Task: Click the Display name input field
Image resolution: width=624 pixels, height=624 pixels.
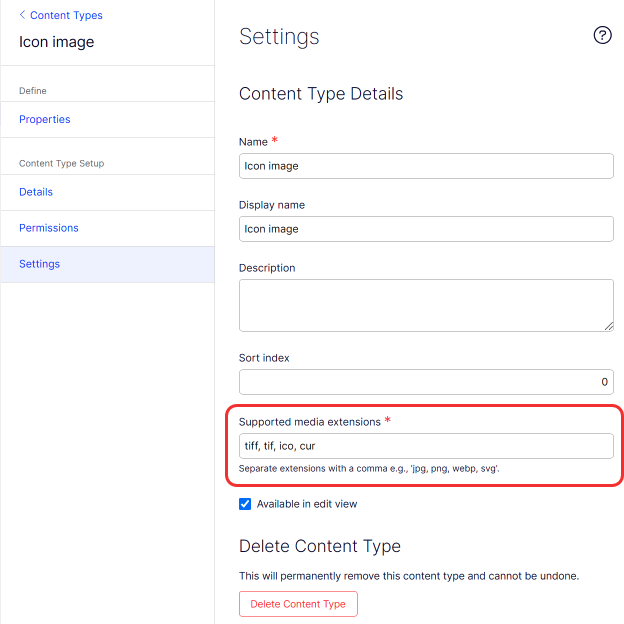Action: point(426,229)
